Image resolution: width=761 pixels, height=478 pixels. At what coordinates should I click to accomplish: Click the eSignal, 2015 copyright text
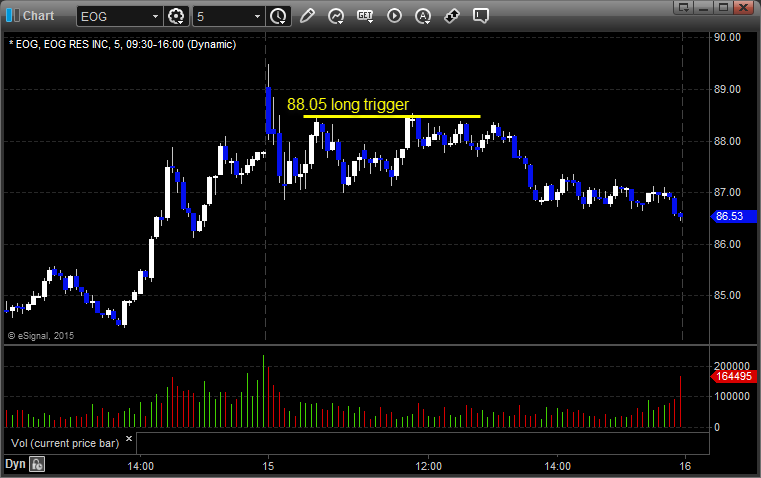41,336
